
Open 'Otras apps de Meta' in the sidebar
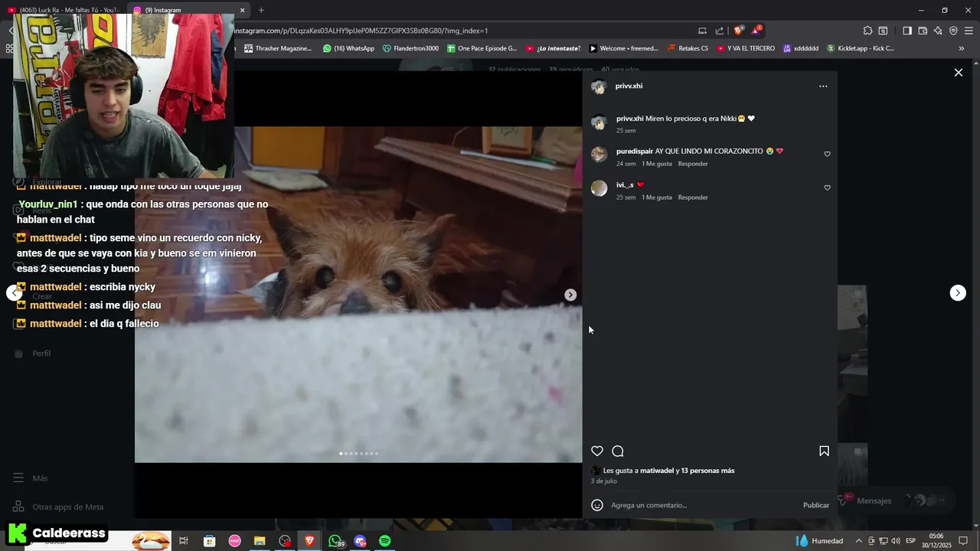[58, 507]
